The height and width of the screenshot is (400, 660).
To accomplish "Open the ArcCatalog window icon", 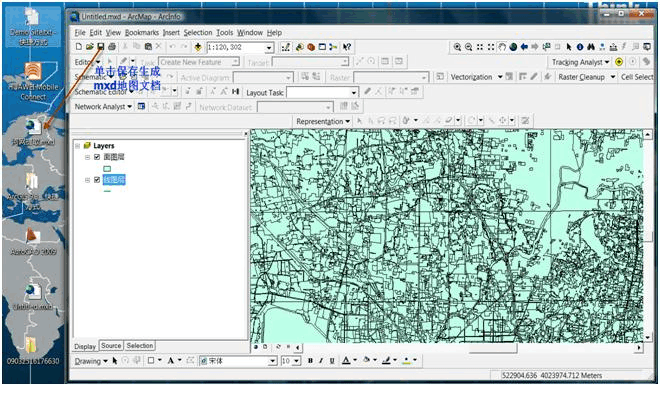I will pos(300,47).
